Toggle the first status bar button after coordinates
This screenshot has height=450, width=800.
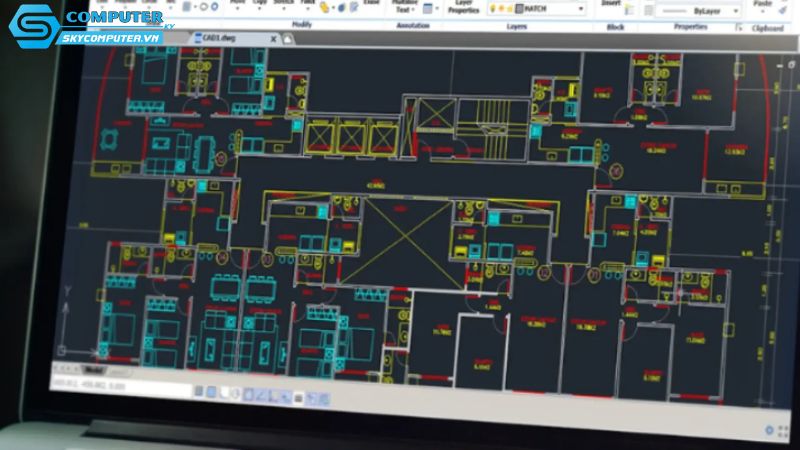pos(198,391)
